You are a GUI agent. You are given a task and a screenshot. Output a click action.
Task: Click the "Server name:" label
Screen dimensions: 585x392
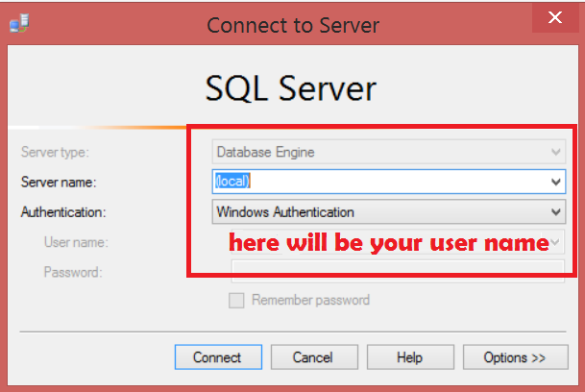[59, 183]
